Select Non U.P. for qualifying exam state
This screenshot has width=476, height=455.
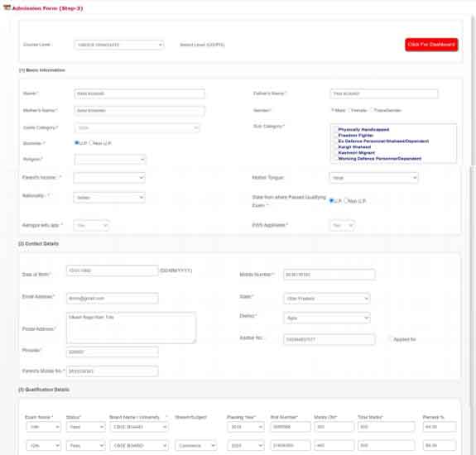coord(346,200)
